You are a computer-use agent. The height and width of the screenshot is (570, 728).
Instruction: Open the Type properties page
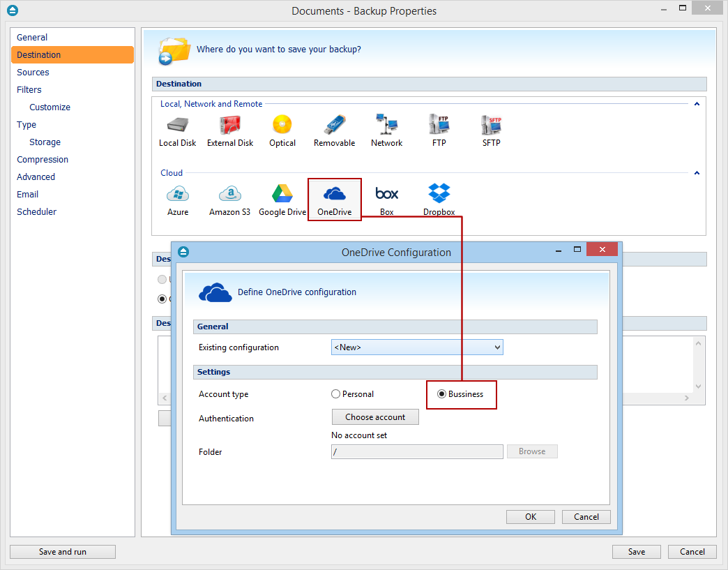[73, 124]
